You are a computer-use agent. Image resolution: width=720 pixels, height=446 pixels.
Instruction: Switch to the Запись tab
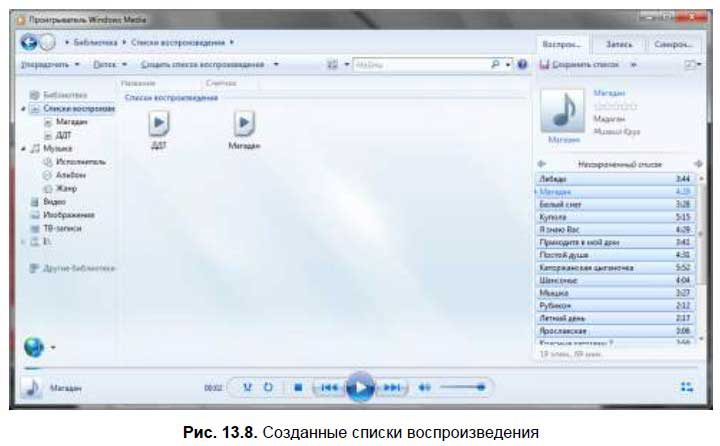(619, 45)
